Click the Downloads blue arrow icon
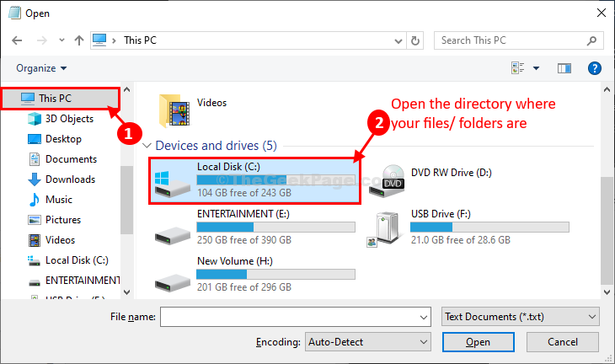Viewport: 615px width, 364px height. pyautogui.click(x=35, y=179)
